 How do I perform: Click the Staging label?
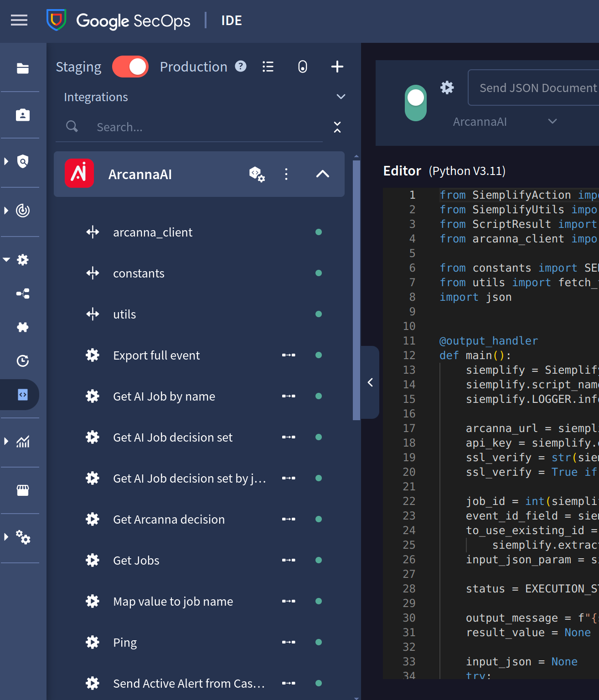tap(78, 67)
